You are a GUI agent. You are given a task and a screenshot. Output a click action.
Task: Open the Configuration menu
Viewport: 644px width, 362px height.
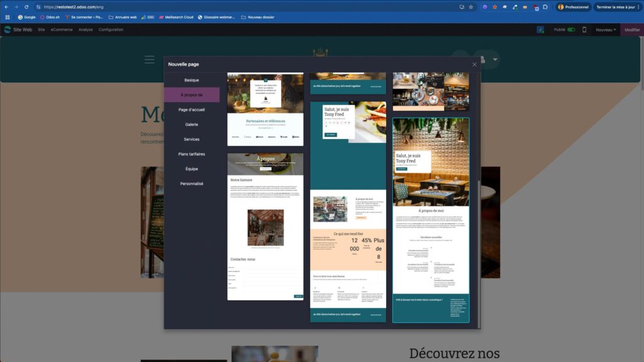coord(111,30)
